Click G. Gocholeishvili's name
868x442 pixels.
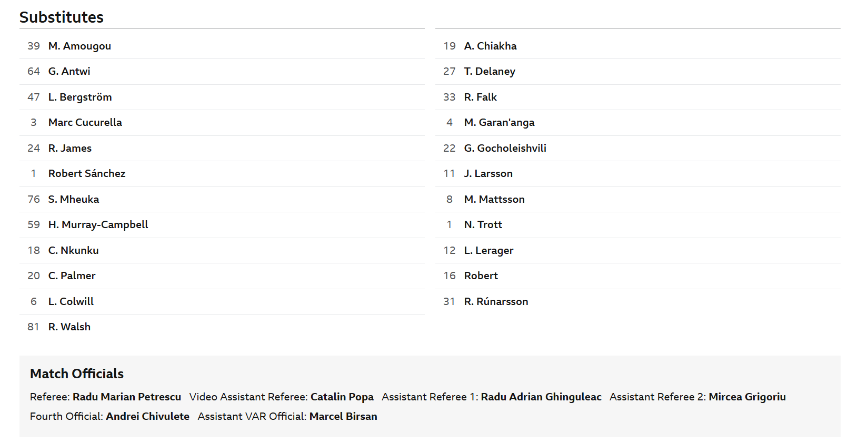[505, 148]
